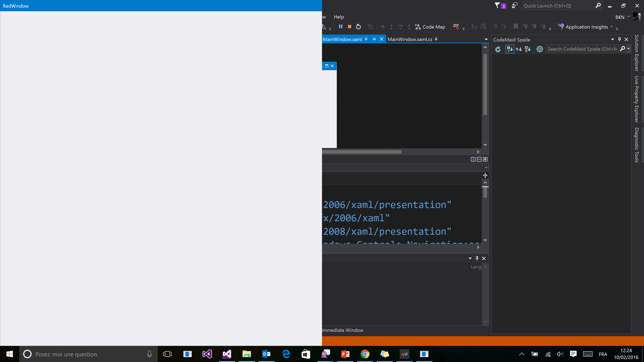Screen dimensions: 644x362
Task: Toggle file order sorting in CodeMaid Spade
Action: 510,49
